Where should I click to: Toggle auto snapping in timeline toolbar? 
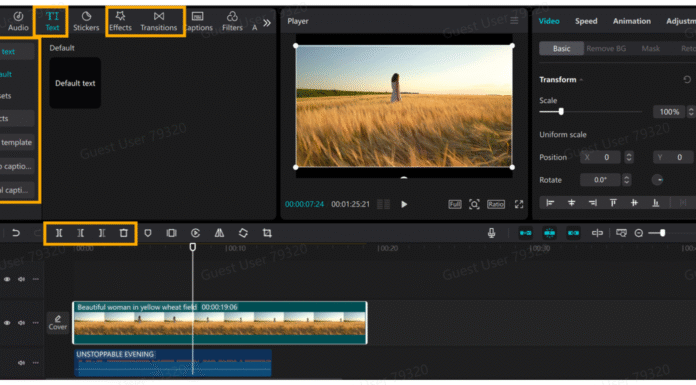(550, 233)
